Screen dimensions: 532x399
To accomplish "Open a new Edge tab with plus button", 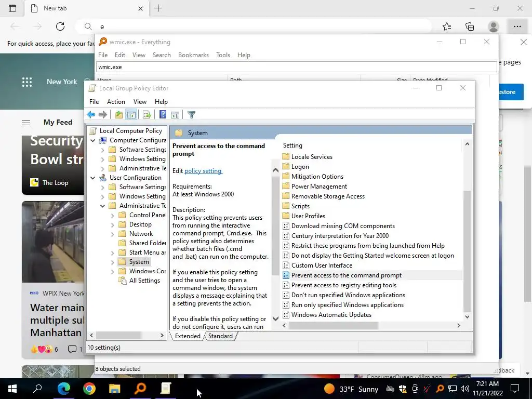I will pos(158,8).
